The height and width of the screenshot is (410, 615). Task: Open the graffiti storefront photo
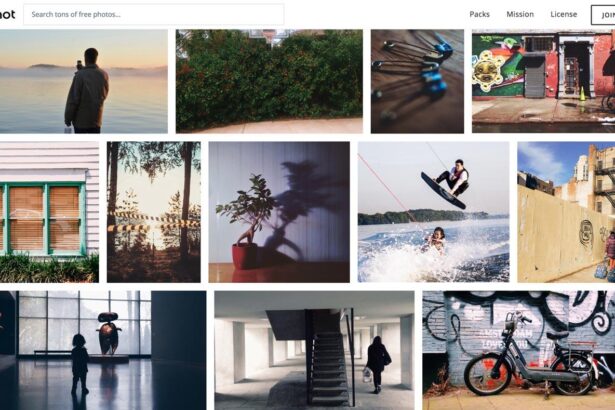tap(543, 81)
